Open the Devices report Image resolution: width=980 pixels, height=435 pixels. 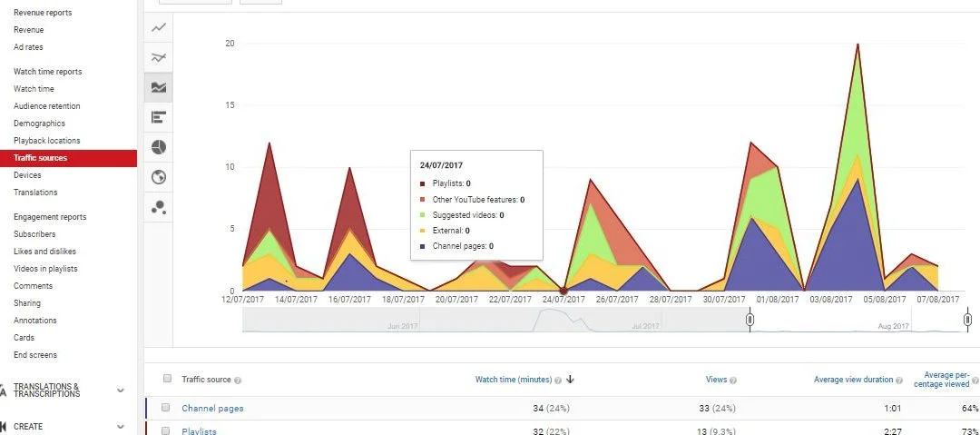27,175
